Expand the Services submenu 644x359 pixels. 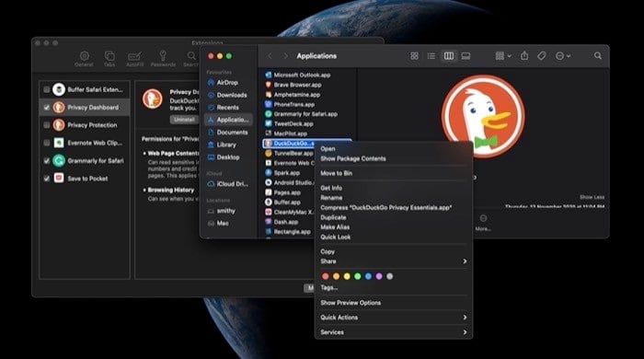pyautogui.click(x=394, y=332)
